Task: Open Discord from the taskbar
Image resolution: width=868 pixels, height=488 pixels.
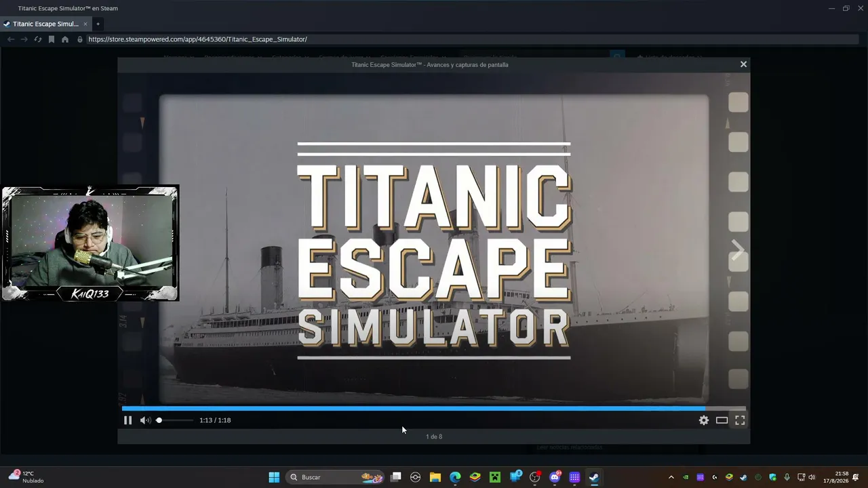Action: (555, 477)
